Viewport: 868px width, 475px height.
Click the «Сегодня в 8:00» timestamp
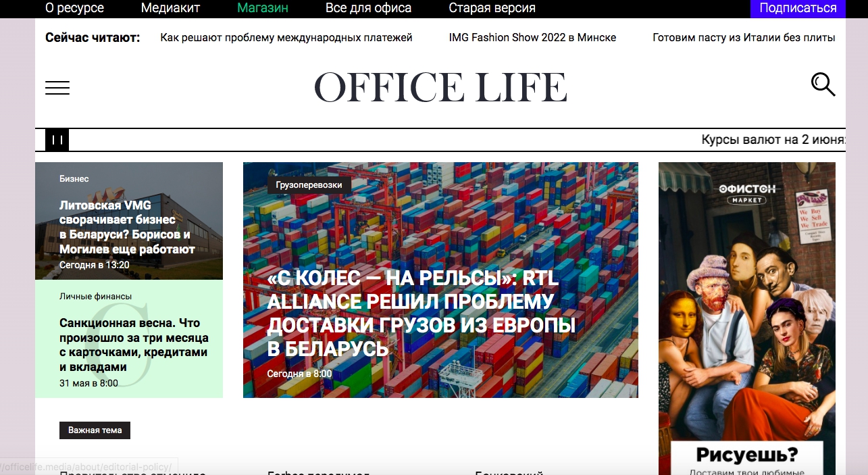299,374
